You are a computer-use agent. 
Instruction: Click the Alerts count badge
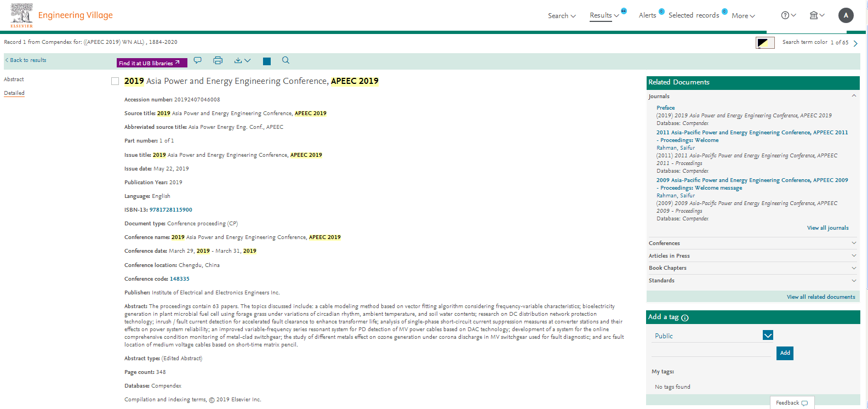point(661,12)
